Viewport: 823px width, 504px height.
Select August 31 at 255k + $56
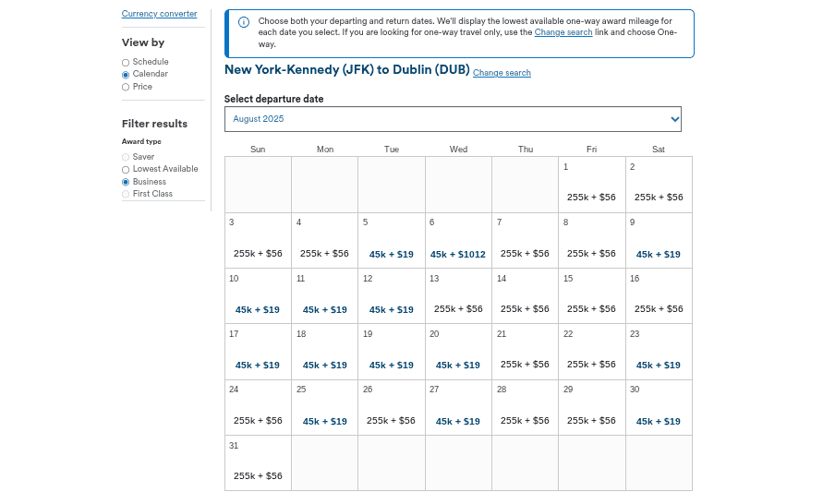(x=258, y=475)
